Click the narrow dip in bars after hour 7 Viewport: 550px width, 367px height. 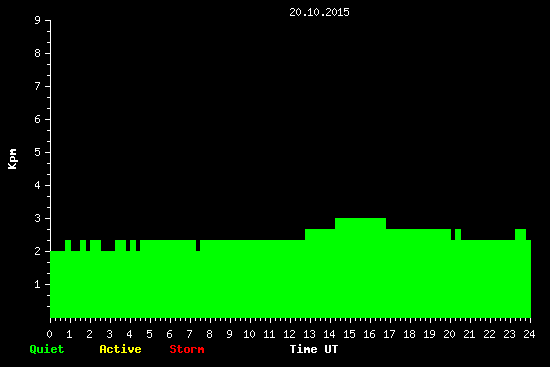tap(198, 246)
